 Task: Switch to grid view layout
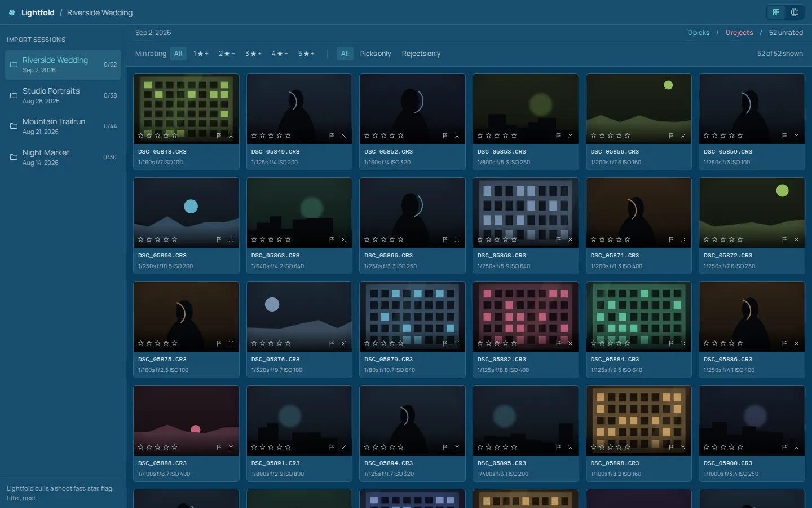776,12
